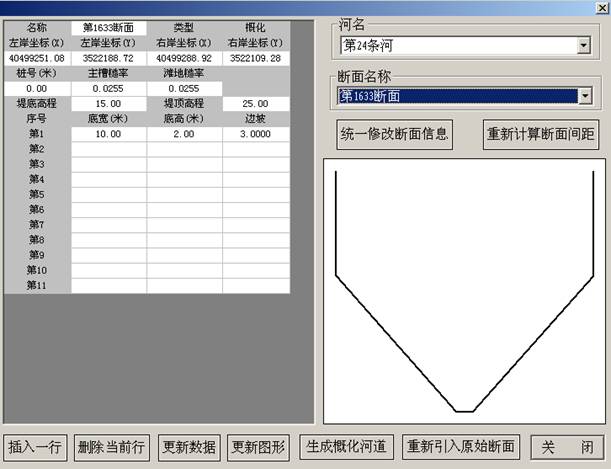The width and height of the screenshot is (611, 469).
Task: Edit the 堤顶高程 value 25.00 cell
Action: pyautogui.click(x=255, y=104)
